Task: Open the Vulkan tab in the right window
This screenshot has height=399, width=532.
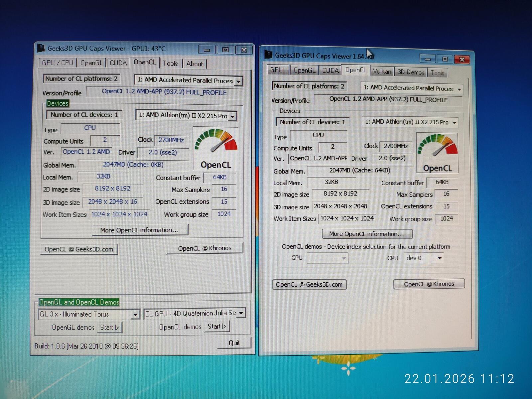Action: click(382, 71)
